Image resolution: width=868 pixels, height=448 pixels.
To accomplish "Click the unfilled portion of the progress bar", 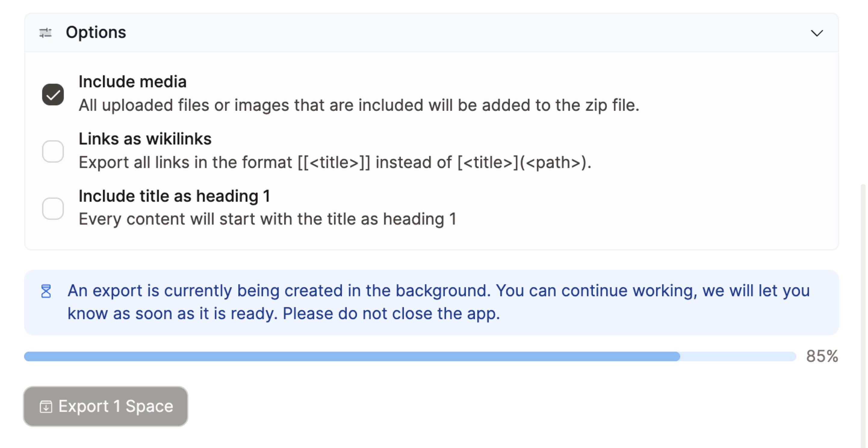I will coord(738,356).
